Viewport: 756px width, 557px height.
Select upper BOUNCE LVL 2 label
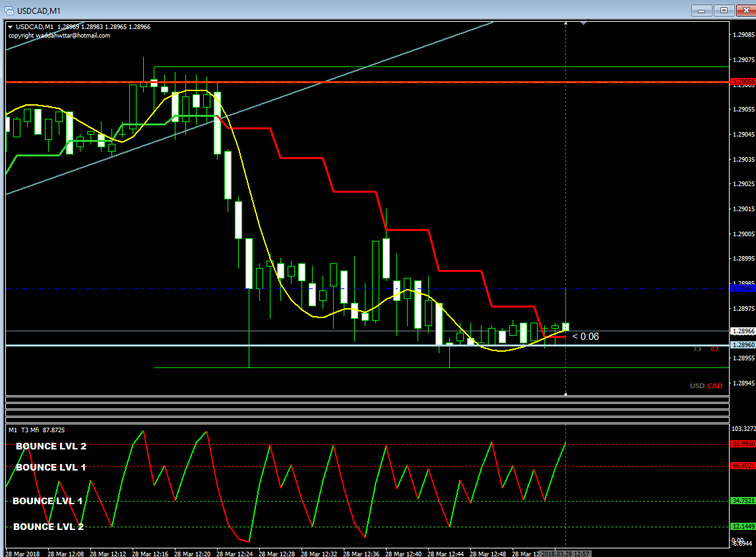[51, 446]
